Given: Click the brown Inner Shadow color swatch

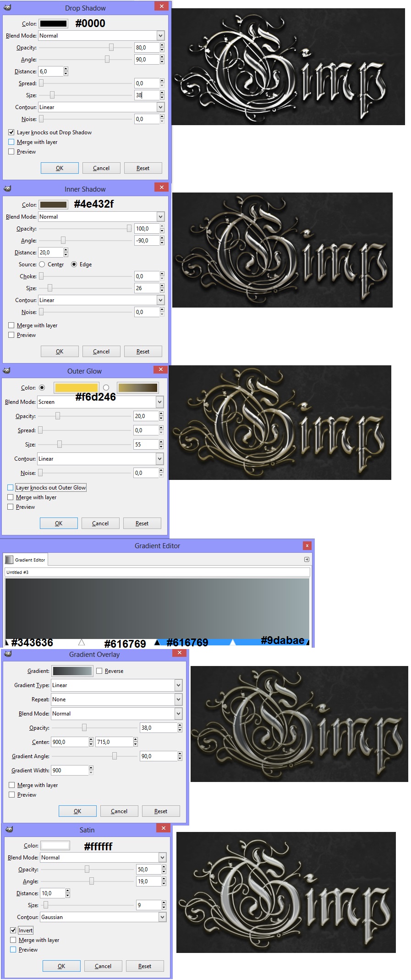Looking at the screenshot, I should [54, 204].
